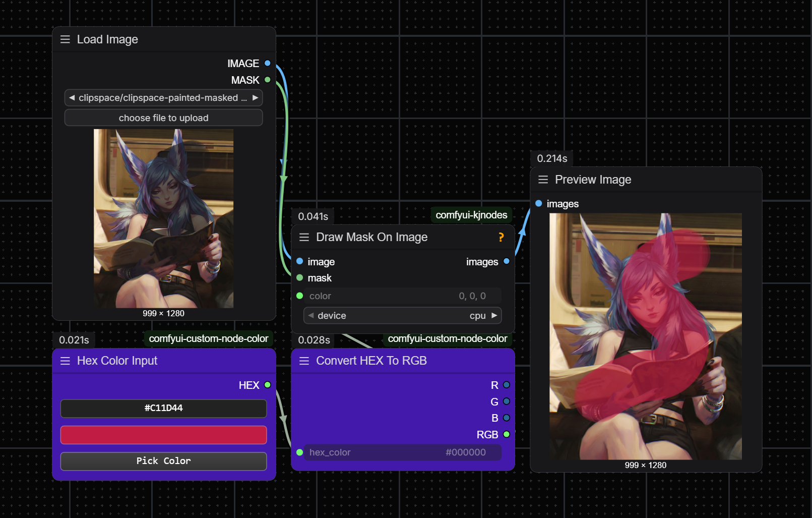The image size is (812, 518).
Task: Select next image file with right arrow
Action: (256, 98)
